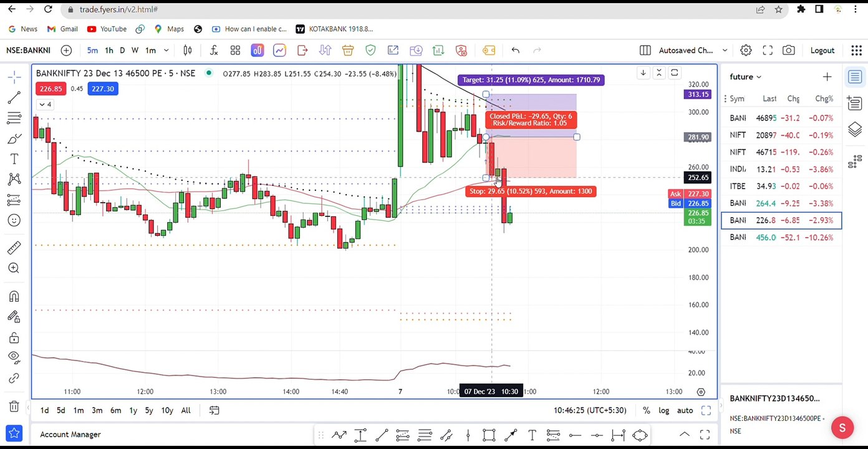Viewport: 868px width, 449px height.
Task: Open the Gmail bookmark
Action: tap(62, 29)
